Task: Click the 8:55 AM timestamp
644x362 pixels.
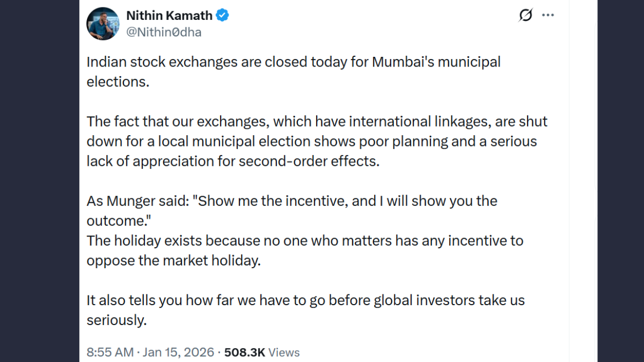Action: pos(109,352)
